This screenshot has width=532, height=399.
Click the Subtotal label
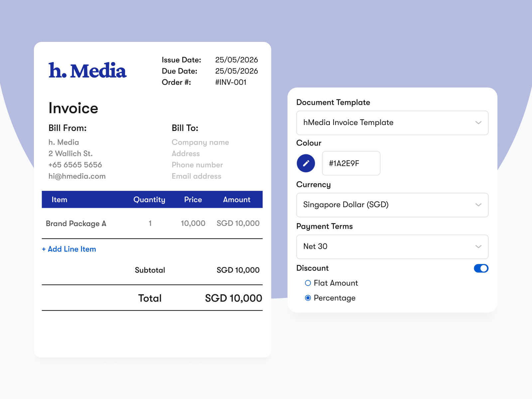pos(150,270)
